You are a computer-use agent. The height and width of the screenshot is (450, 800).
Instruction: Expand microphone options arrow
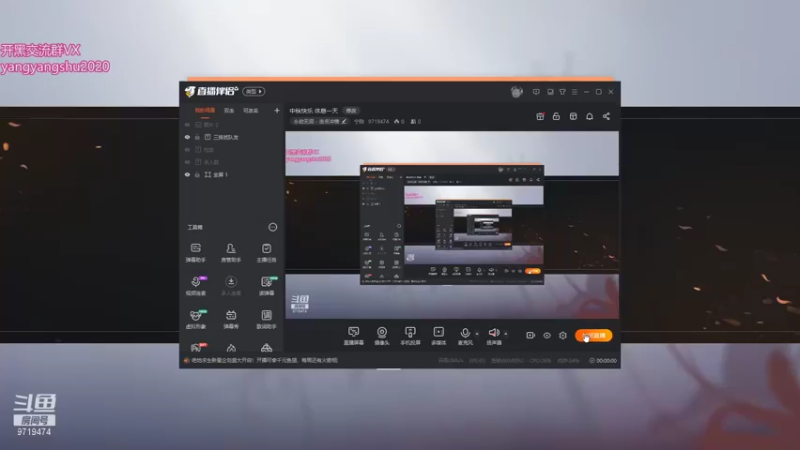pyautogui.click(x=477, y=334)
